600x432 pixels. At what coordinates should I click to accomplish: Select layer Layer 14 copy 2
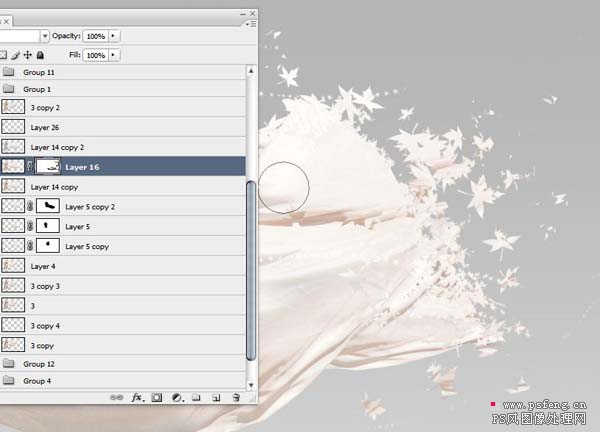coord(57,147)
